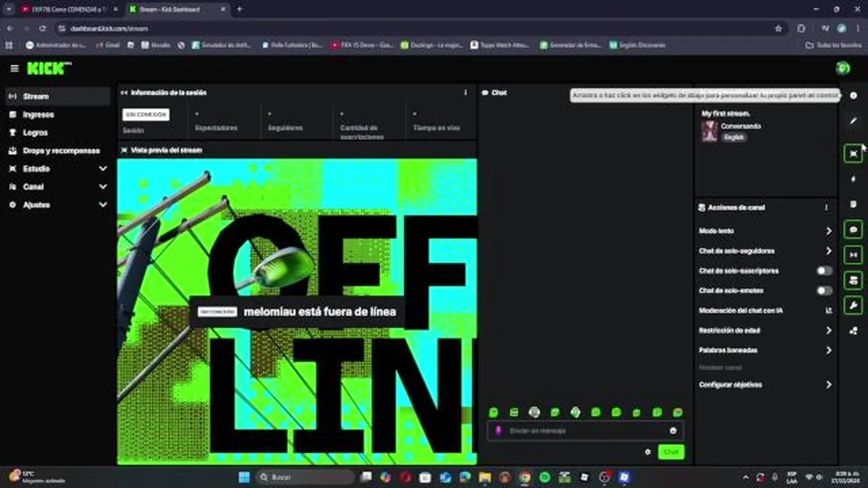The image size is (868, 488).
Task: Select the first green emote in chat row
Action: point(494,412)
